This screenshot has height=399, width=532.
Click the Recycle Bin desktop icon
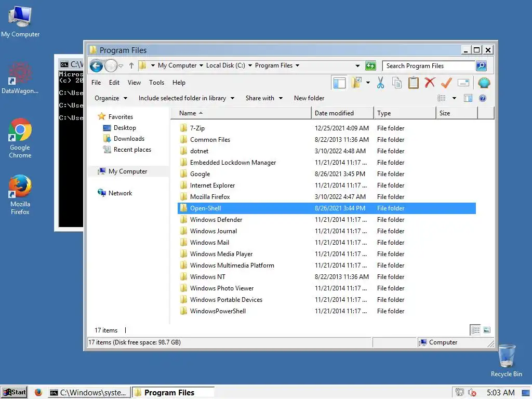[x=506, y=361]
